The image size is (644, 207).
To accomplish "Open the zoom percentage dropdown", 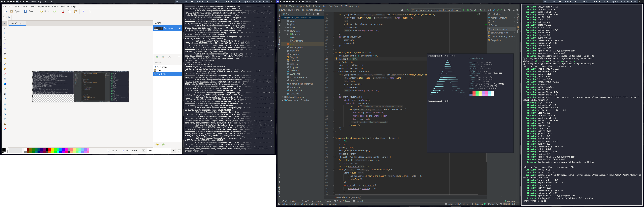I will point(174,151).
